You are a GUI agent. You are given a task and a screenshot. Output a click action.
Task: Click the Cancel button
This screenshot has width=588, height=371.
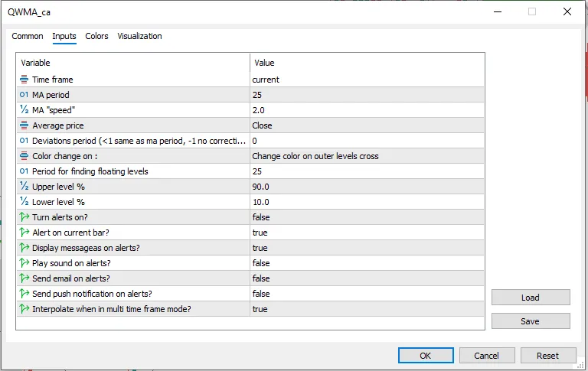(487, 356)
